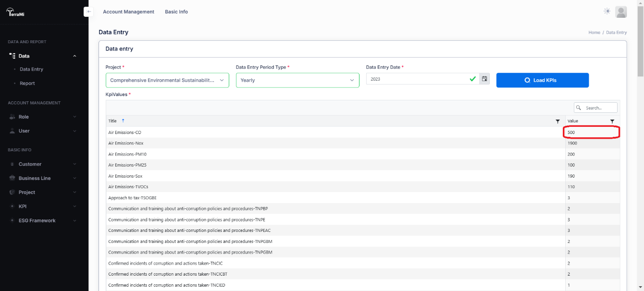Open Report in the sidebar
644x291 pixels.
[27, 84]
